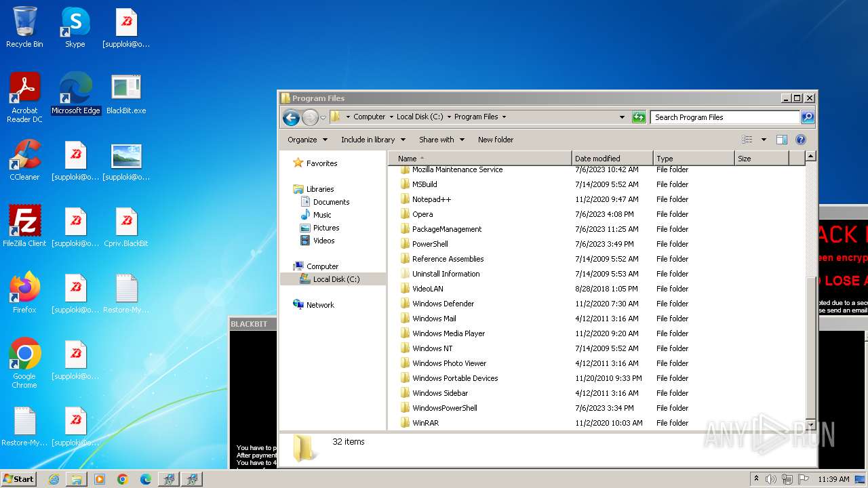Screen dimensions: 868x488
Task: Sort by the Name column header
Action: (480, 159)
